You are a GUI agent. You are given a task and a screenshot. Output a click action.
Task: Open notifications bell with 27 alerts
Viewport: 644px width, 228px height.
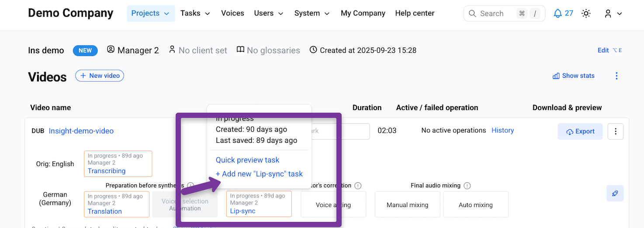[563, 14]
